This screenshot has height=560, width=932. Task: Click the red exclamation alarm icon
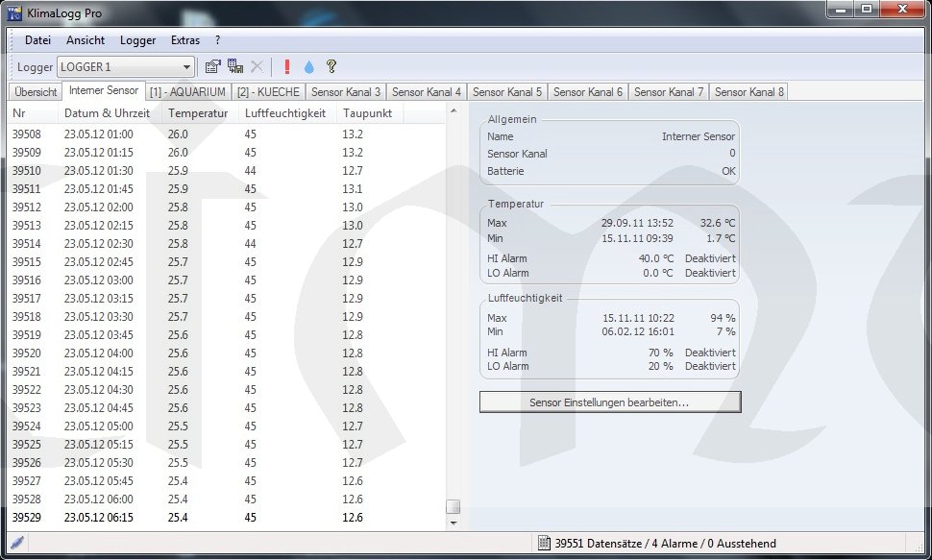click(x=286, y=67)
